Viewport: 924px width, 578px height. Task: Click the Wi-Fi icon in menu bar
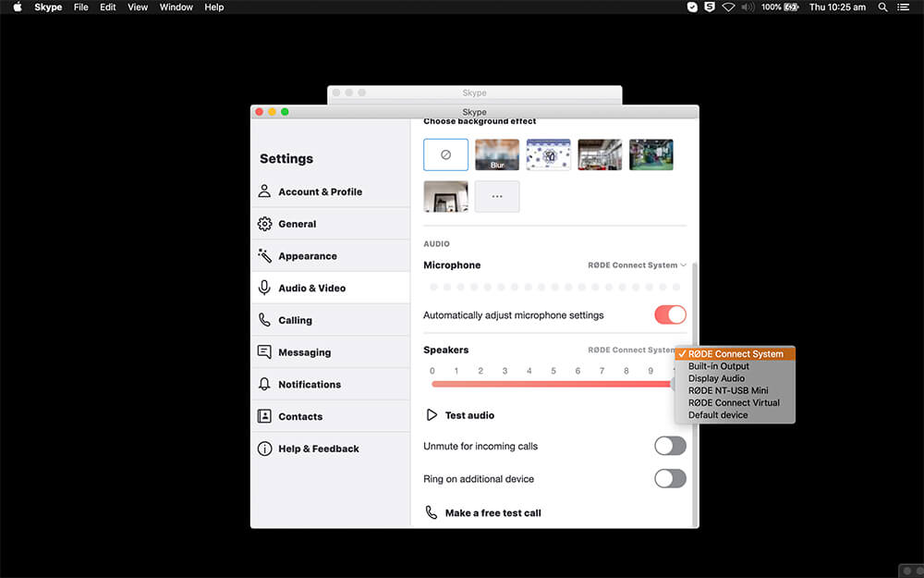coord(729,7)
